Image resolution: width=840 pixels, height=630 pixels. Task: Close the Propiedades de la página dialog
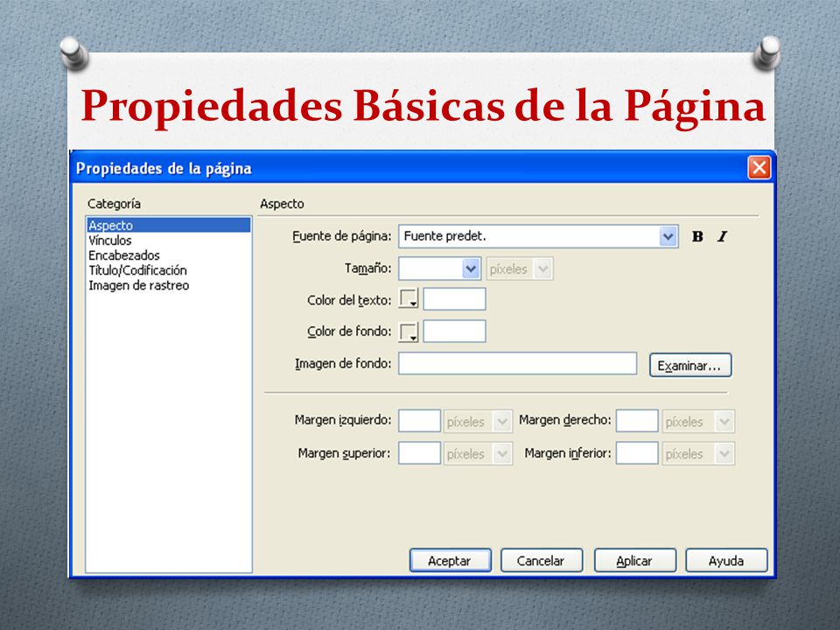pyautogui.click(x=759, y=168)
